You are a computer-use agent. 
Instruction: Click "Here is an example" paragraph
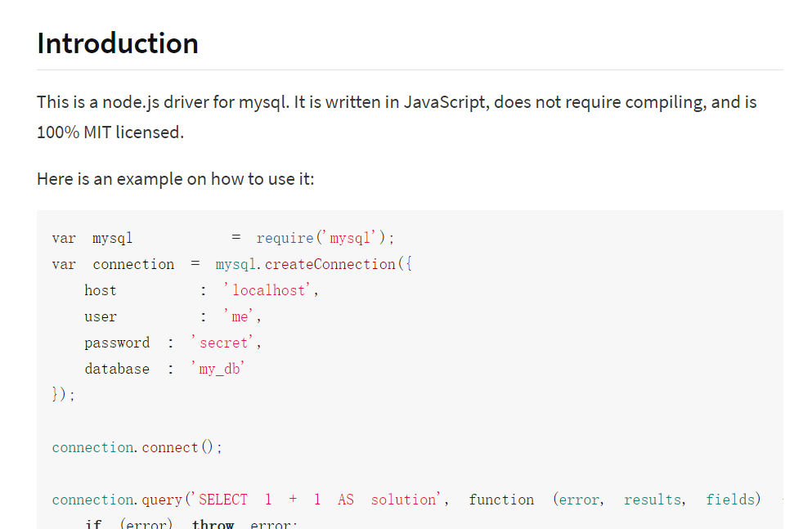pyautogui.click(x=175, y=178)
